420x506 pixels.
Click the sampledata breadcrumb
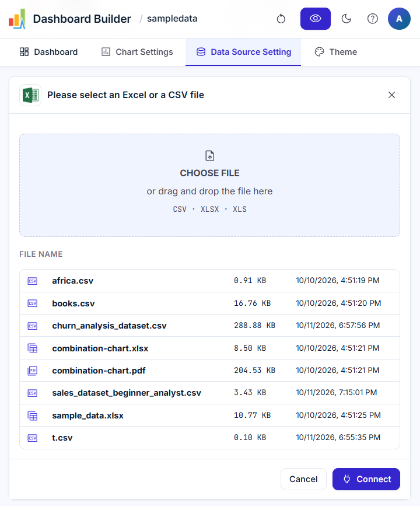point(172,19)
